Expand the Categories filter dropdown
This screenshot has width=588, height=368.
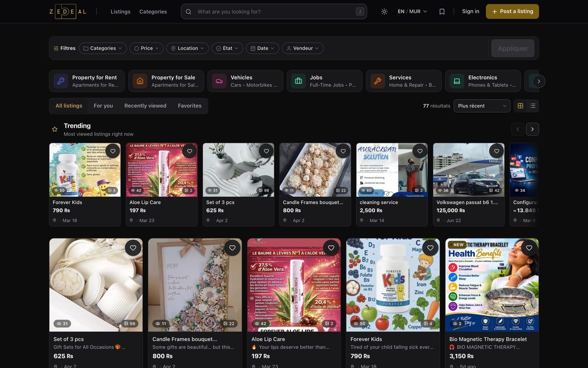pos(103,48)
